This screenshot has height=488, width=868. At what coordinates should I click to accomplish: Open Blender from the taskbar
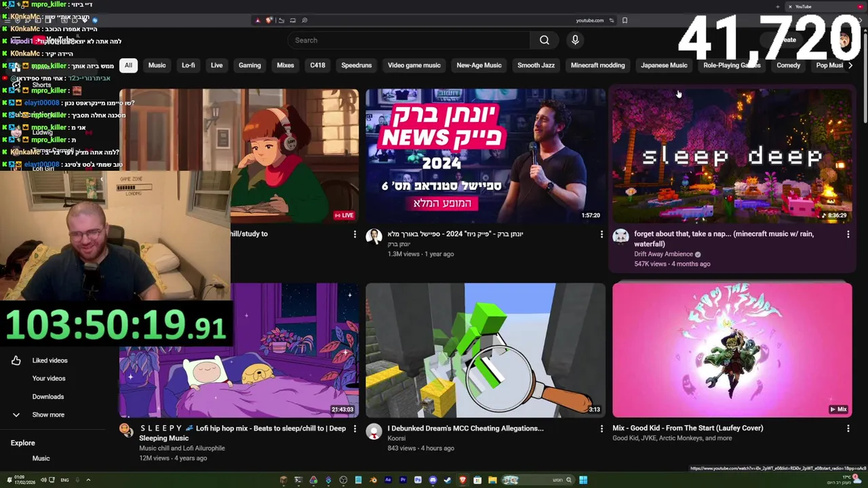click(x=374, y=481)
